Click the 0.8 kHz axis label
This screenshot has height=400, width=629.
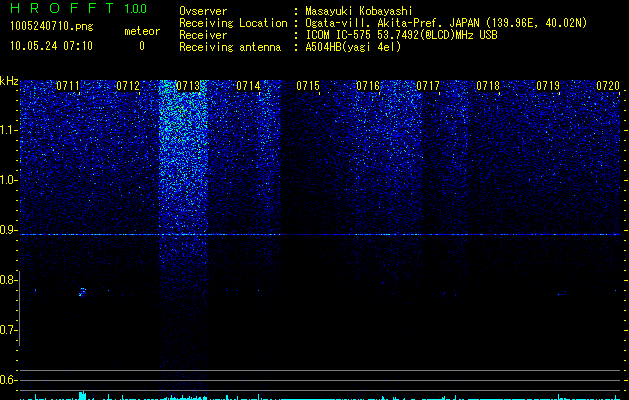click(9, 280)
